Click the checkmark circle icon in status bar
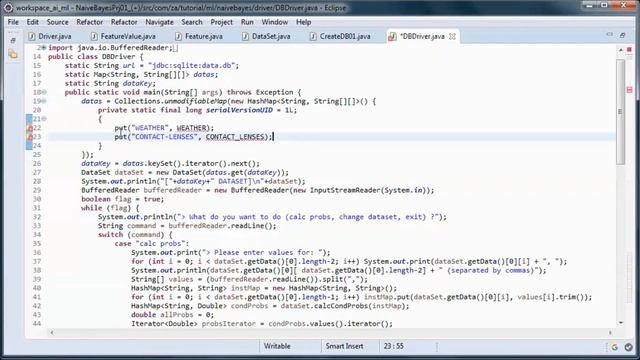This screenshot has width=640, height=360. coord(629,347)
